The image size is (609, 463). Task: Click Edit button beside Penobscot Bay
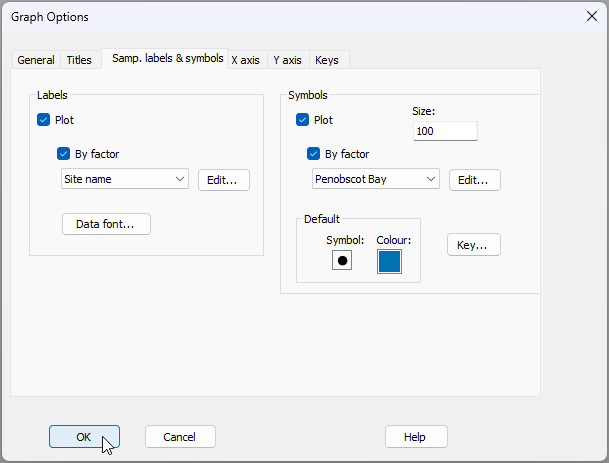click(x=474, y=180)
